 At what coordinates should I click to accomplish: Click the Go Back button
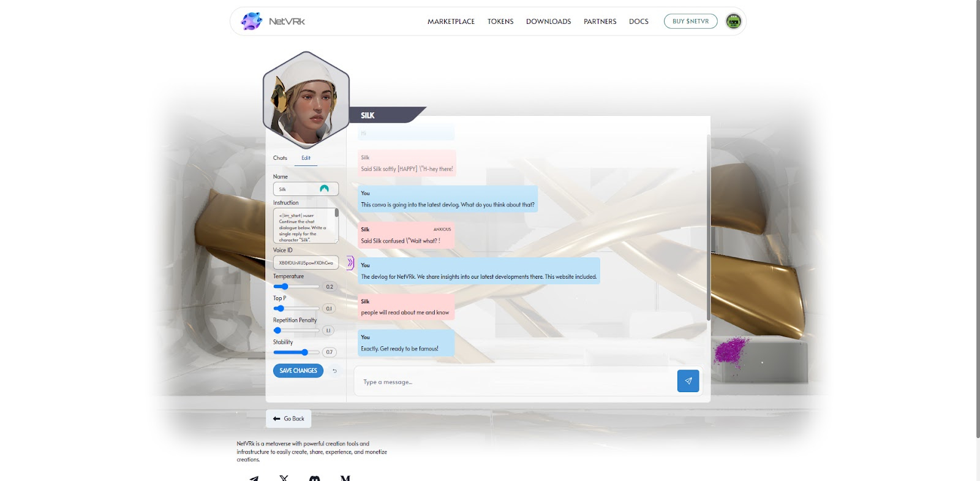coord(288,419)
